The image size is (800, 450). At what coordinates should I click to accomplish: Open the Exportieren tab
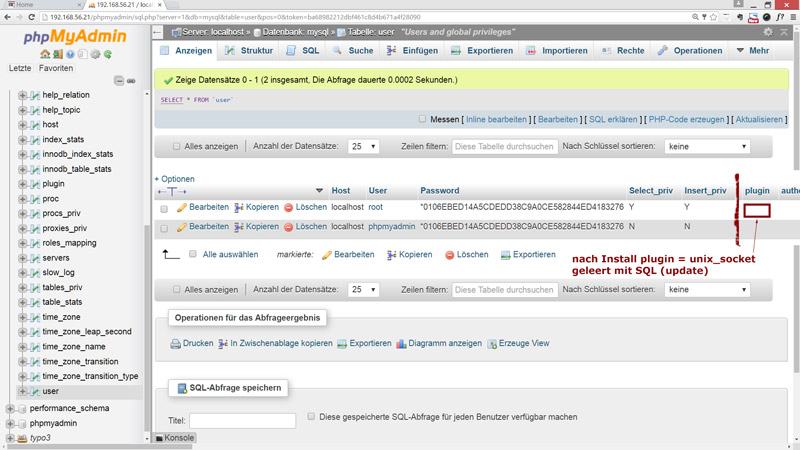coord(482,51)
